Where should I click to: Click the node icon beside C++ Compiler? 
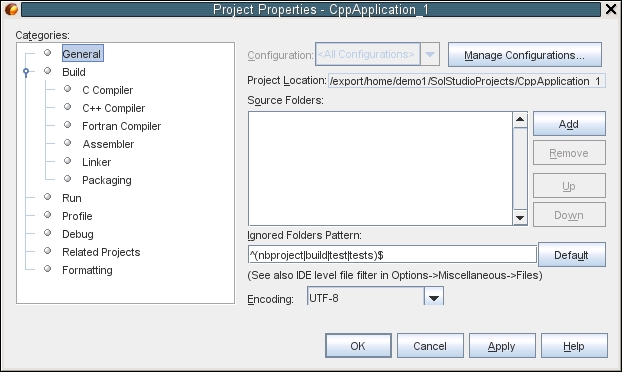(x=67, y=107)
